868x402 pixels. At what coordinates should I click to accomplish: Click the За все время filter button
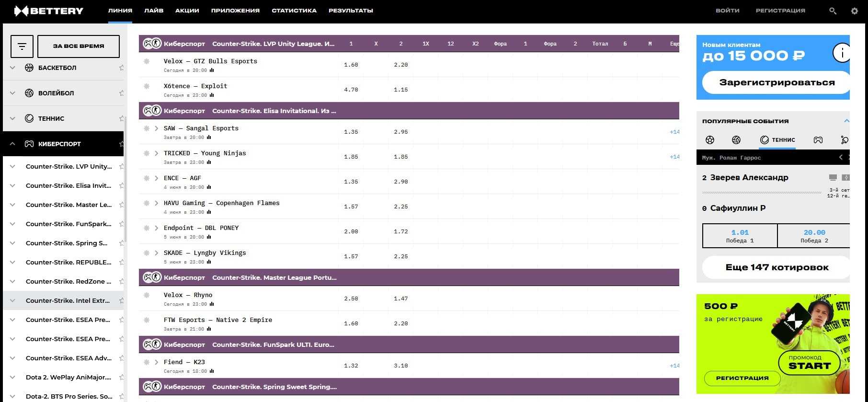(79, 46)
